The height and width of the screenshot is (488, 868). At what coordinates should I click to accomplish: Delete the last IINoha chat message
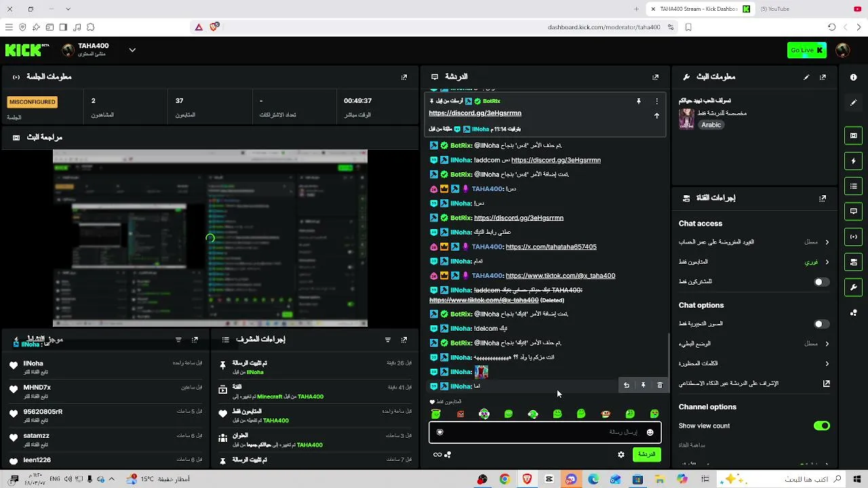pyautogui.click(x=660, y=385)
